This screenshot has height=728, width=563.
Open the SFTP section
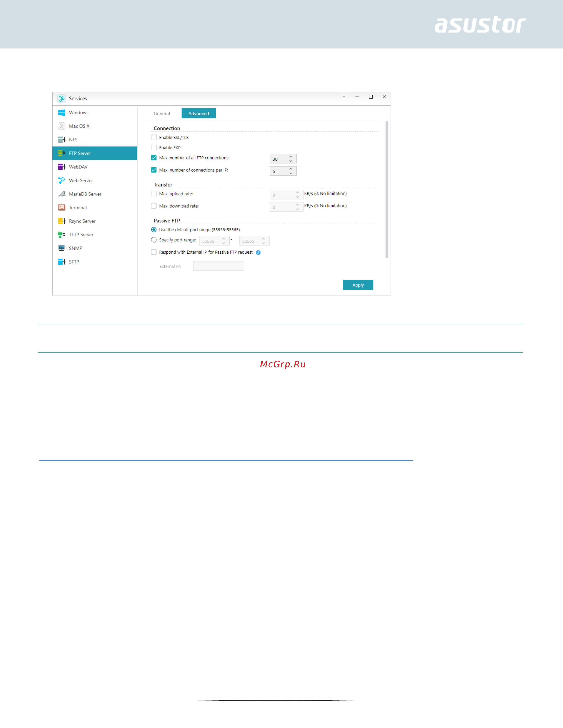point(95,262)
